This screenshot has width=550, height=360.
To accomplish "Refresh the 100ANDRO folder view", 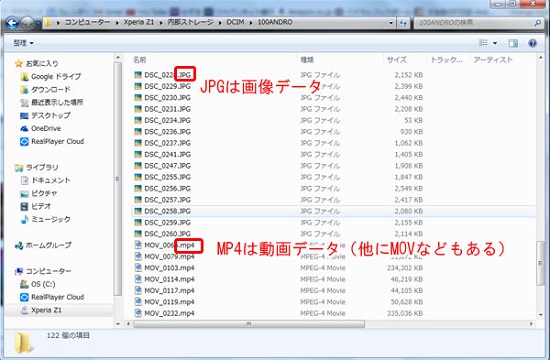I will 403,23.
